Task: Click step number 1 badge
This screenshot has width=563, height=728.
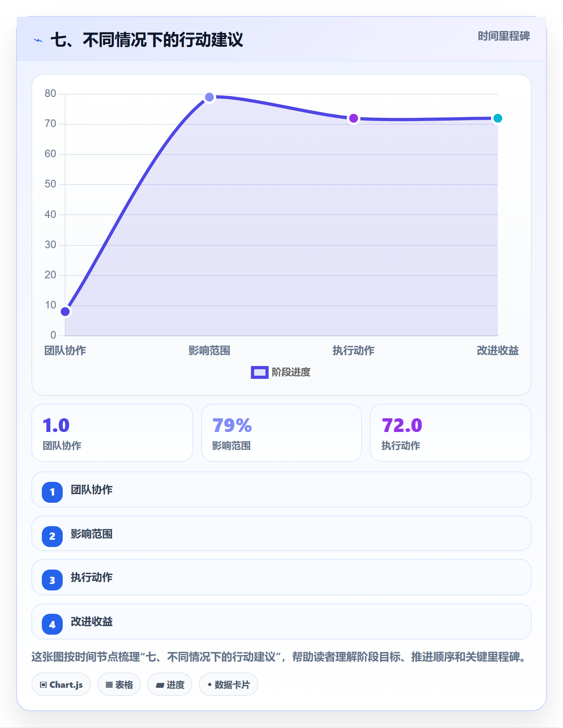Action: 52,492
